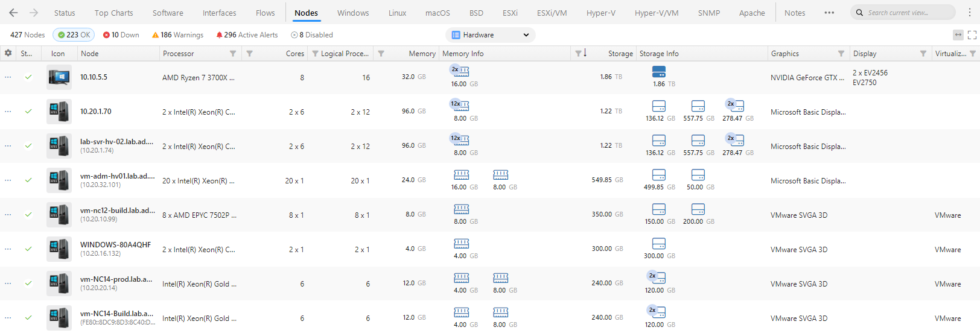Switch to the Status tab

(65, 13)
